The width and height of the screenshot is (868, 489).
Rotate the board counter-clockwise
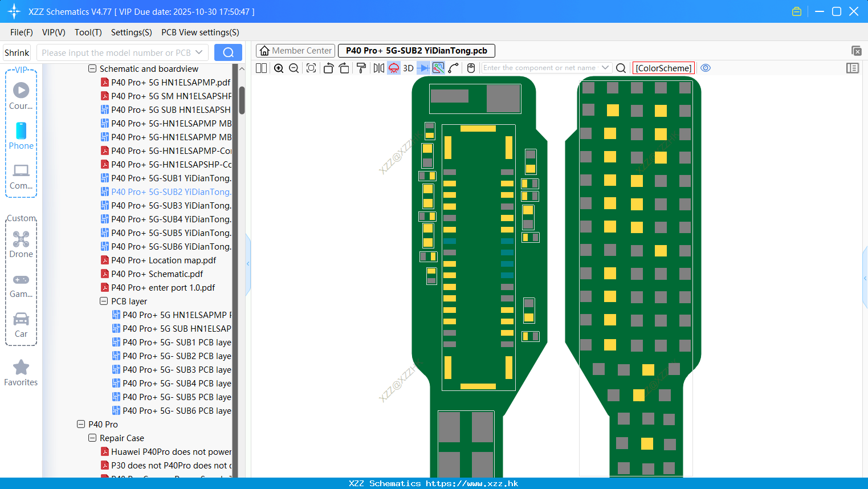point(328,68)
